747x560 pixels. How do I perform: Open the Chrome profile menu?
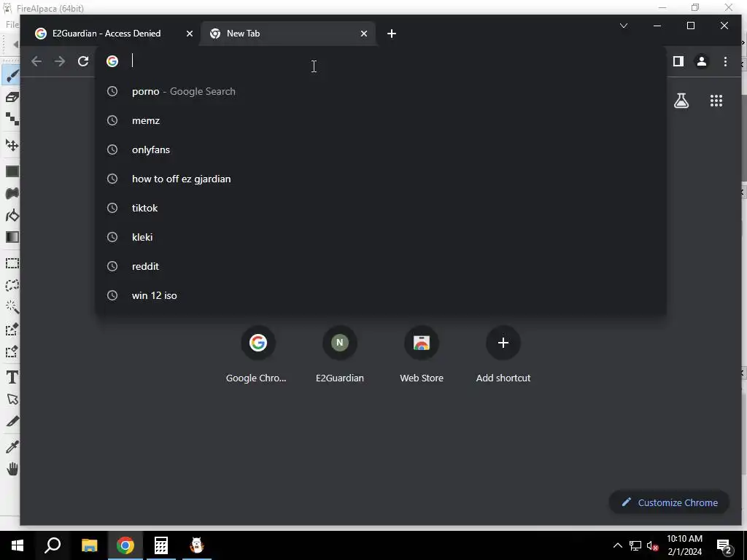coord(702,61)
